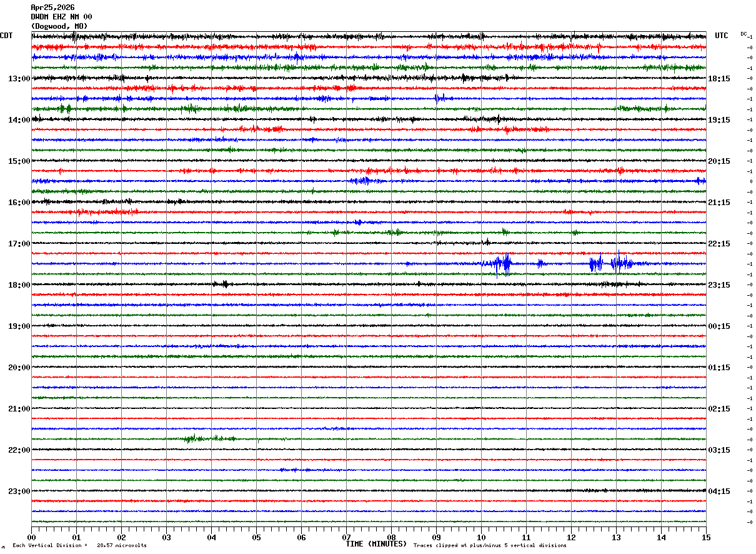The height and width of the screenshot is (554, 756).
Task: Click the 04:15 UTC time label
Action: point(719,491)
